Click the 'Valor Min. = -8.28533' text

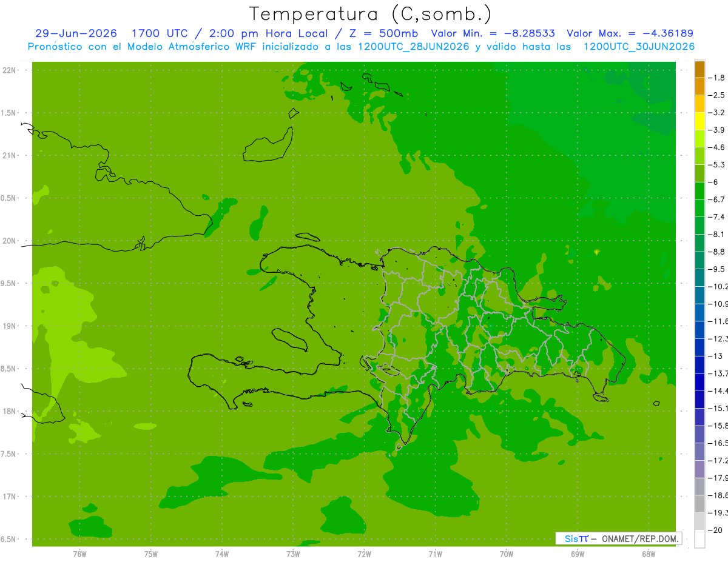tap(494, 33)
